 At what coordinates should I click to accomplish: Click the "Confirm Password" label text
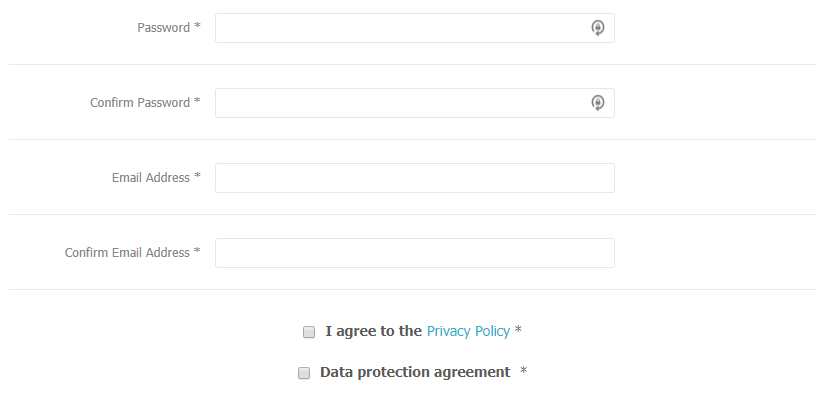[x=139, y=103]
